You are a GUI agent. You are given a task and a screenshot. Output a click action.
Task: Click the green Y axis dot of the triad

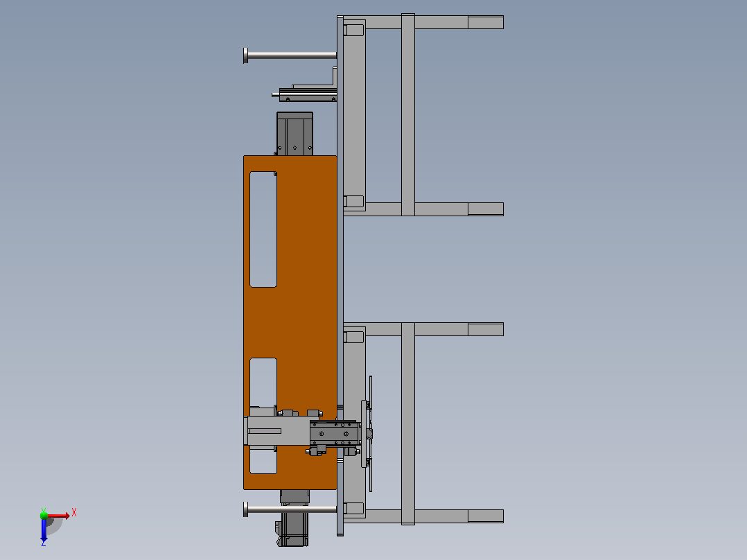click(x=44, y=515)
